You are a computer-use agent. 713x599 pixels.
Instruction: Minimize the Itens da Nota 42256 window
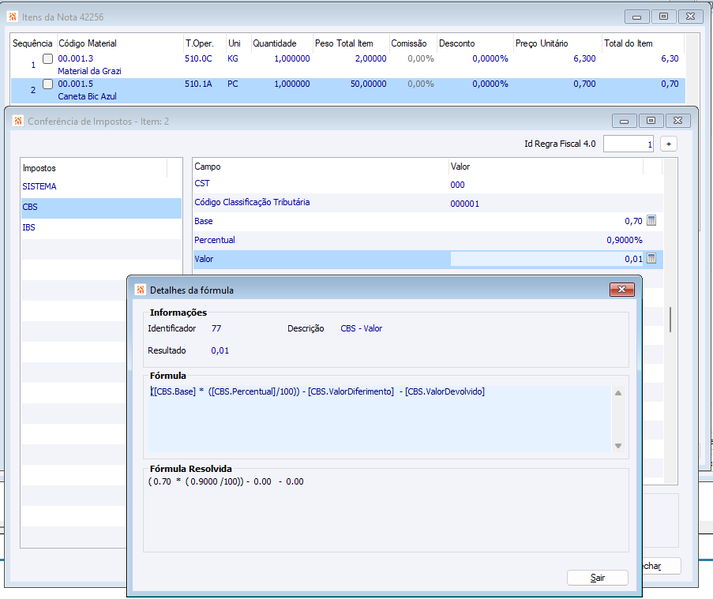point(637,17)
